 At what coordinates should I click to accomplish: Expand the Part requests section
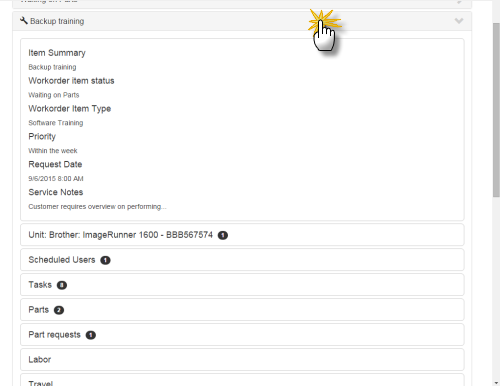[x=242, y=335]
